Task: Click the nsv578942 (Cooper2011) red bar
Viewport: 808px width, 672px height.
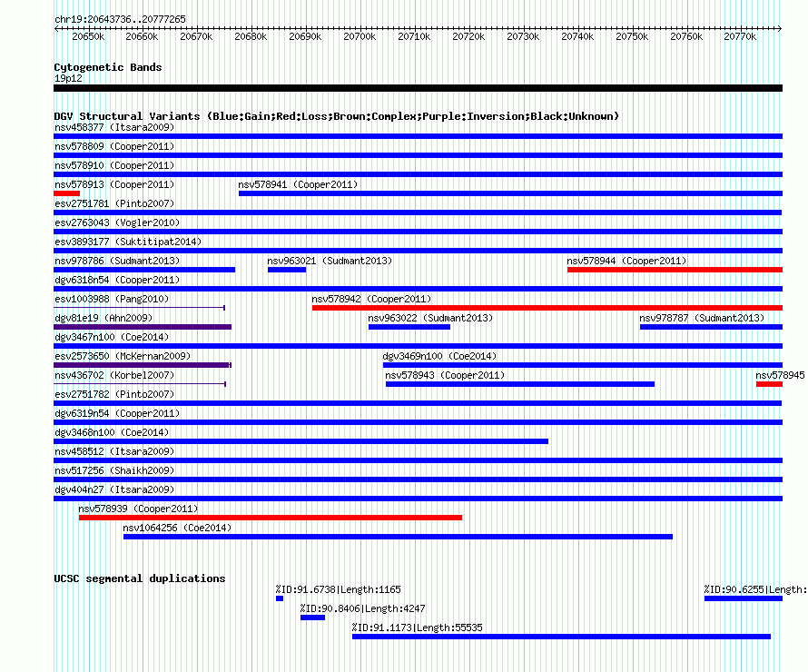Action: (547, 308)
